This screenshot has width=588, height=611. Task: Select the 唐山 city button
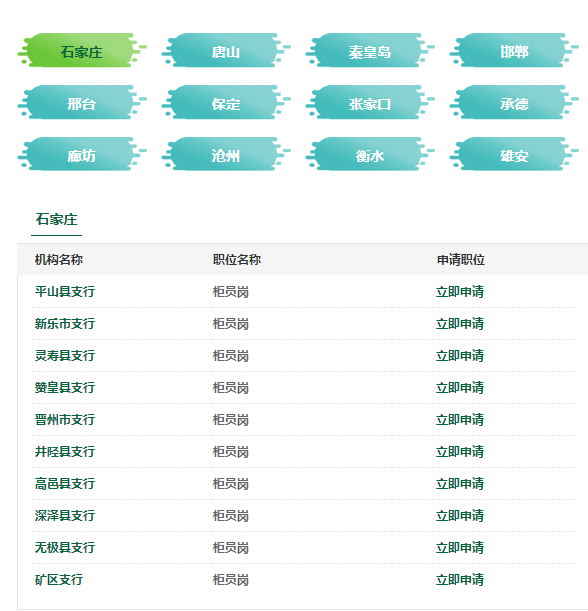click(x=226, y=50)
